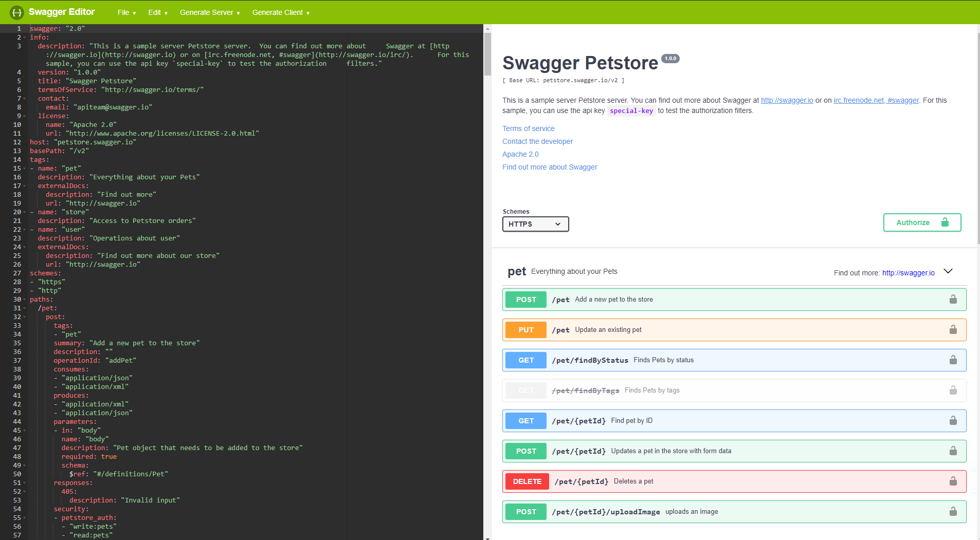Viewport: 980px width, 540px height.
Task: Collapse the pet tag section chevron
Action: [948, 271]
